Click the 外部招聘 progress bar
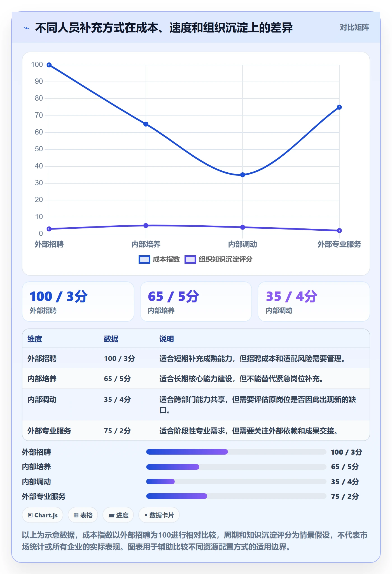Image resolution: width=392 pixels, height=574 pixels. (x=236, y=452)
